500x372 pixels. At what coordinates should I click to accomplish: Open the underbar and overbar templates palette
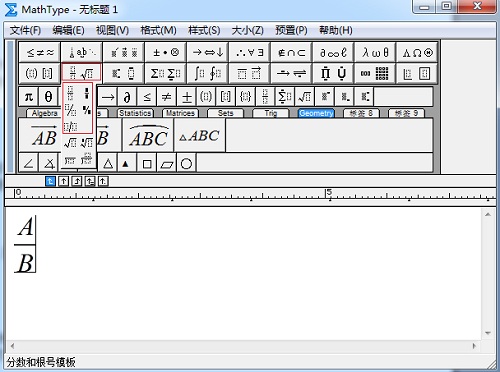click(250, 73)
